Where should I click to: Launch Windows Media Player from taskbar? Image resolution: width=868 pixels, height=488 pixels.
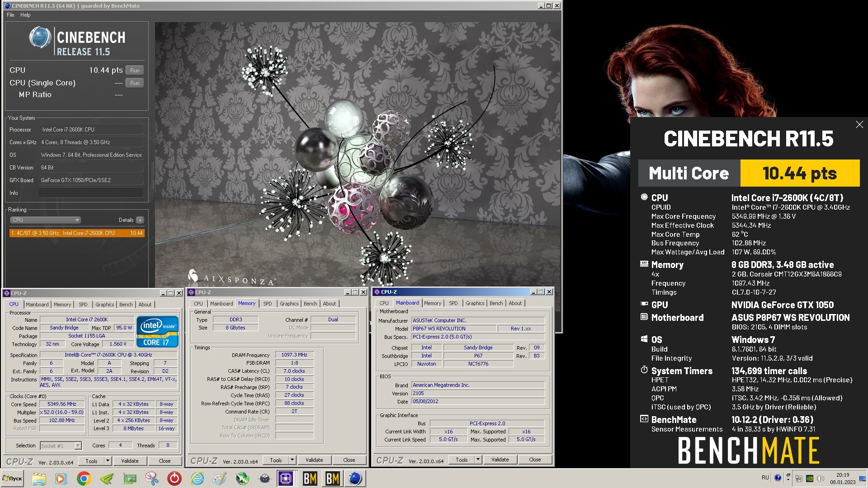coord(61,479)
